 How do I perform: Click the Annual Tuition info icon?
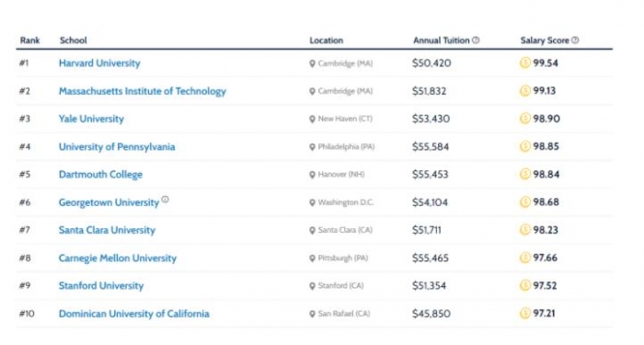click(x=476, y=40)
